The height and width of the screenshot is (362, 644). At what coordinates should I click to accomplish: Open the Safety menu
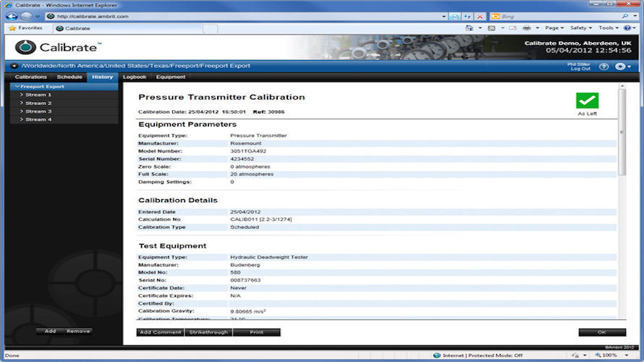click(581, 28)
